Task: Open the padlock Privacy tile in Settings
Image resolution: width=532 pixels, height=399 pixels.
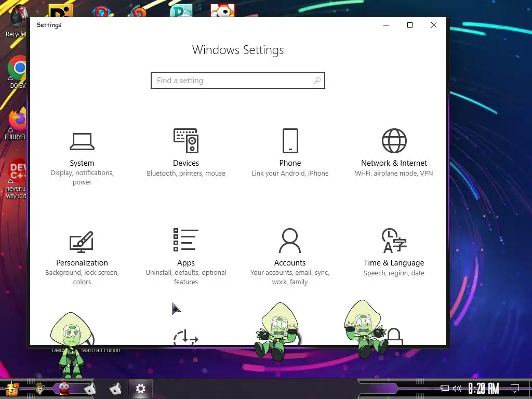Action: 394,337
